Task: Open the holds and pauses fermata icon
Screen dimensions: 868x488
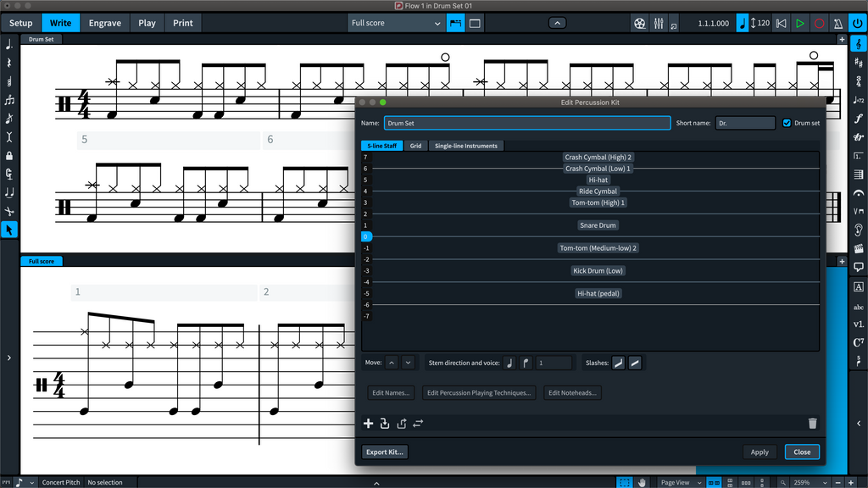Action: pyautogui.click(x=859, y=193)
